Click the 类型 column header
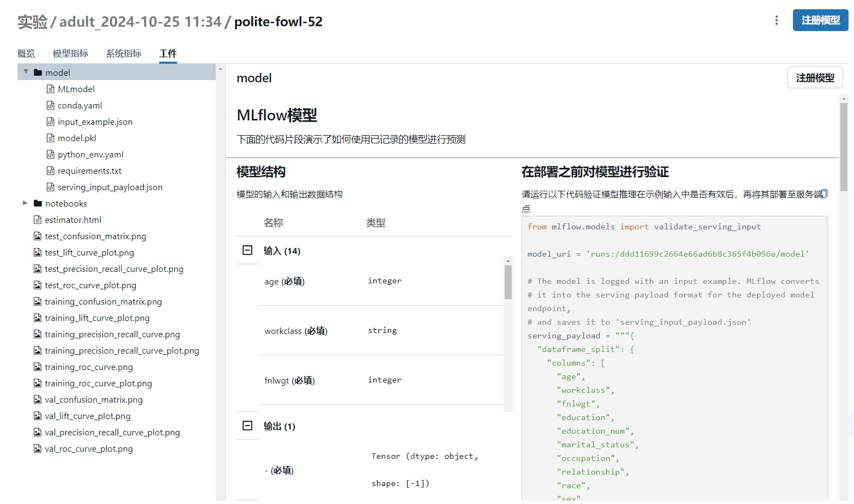 [x=376, y=222]
